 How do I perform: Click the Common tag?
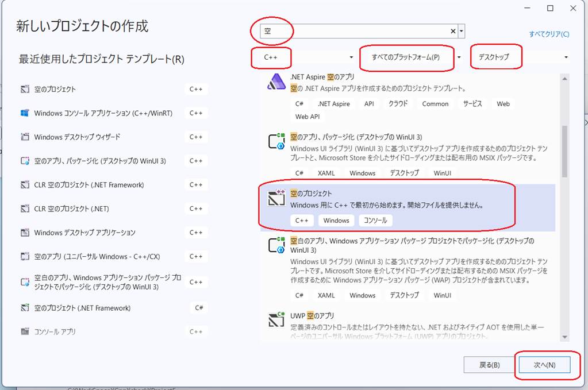(435, 104)
